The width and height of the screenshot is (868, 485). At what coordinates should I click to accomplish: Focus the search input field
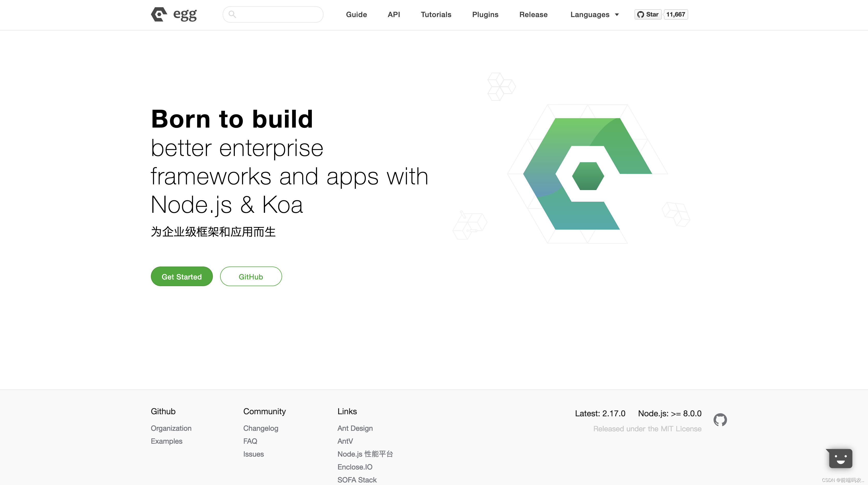280,14
